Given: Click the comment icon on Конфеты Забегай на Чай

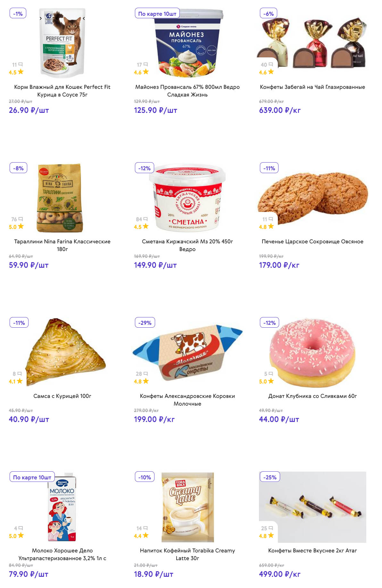Looking at the screenshot, I should coord(271,64).
